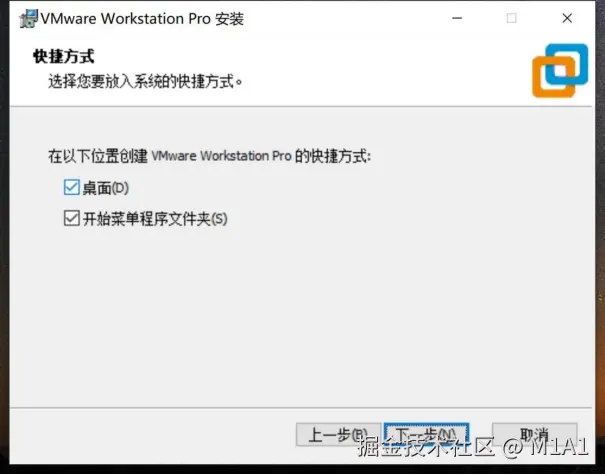Click the 选择您要放入系统的快捷方式 description text
This screenshot has width=605, height=475.
145,81
